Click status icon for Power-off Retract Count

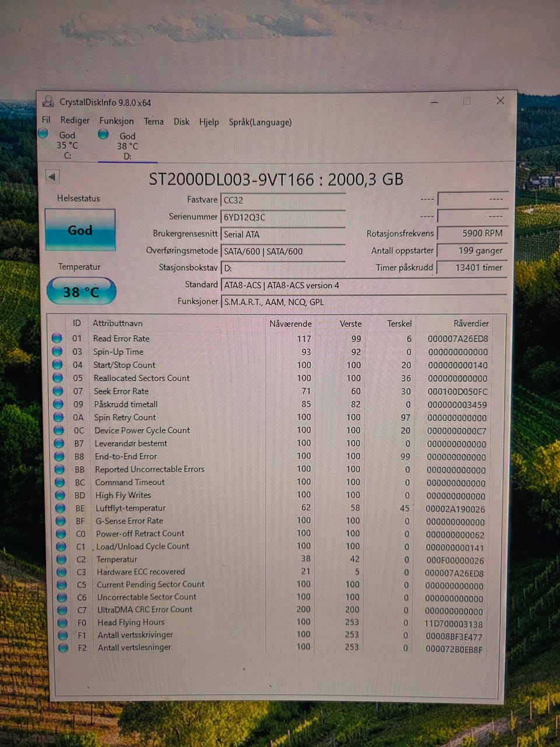(61, 533)
